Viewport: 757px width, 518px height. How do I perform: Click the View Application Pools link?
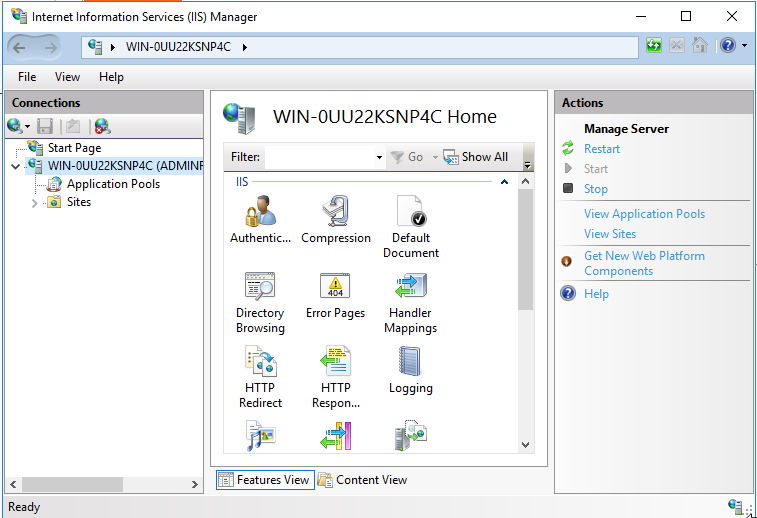coord(645,214)
